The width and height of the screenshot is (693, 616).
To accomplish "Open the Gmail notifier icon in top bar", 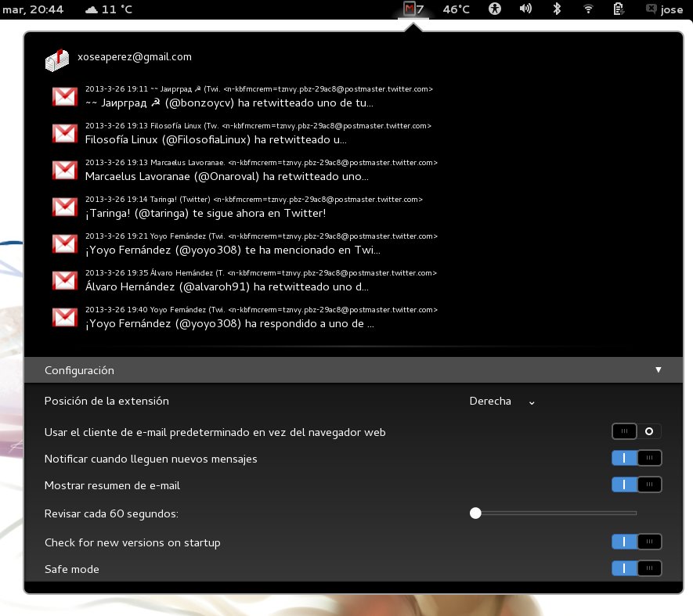I will click(413, 9).
